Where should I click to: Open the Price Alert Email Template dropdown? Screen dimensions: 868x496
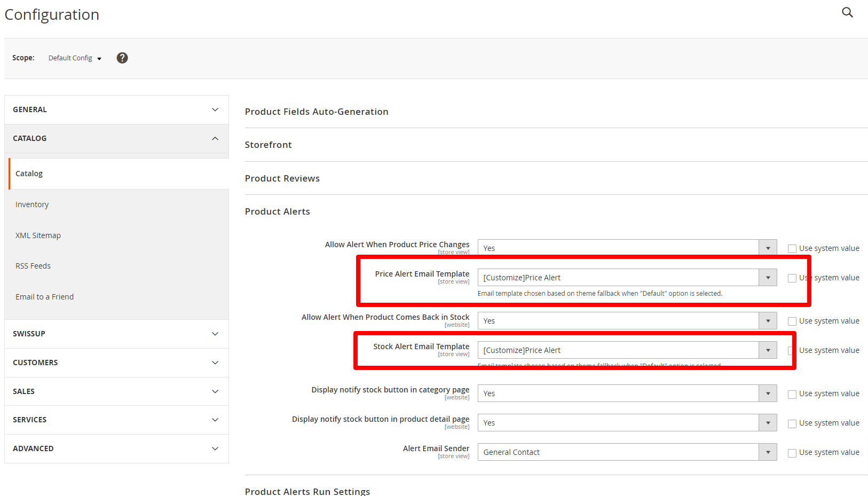click(x=627, y=278)
